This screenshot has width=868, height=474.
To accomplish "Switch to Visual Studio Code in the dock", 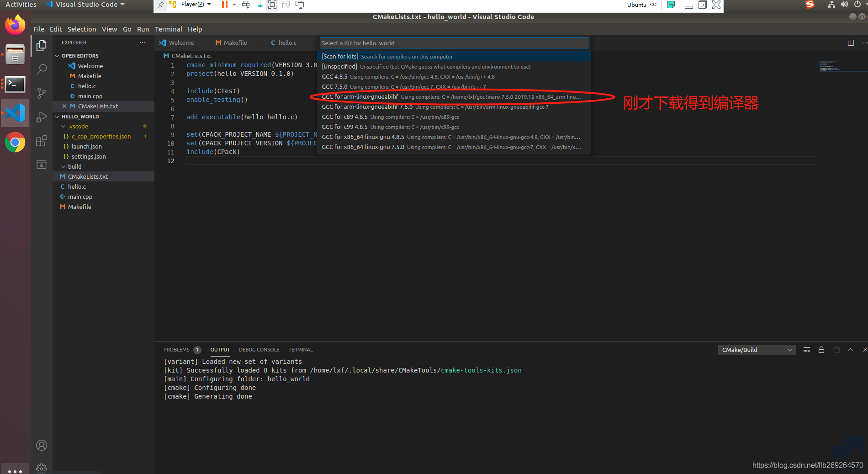I will (15, 113).
